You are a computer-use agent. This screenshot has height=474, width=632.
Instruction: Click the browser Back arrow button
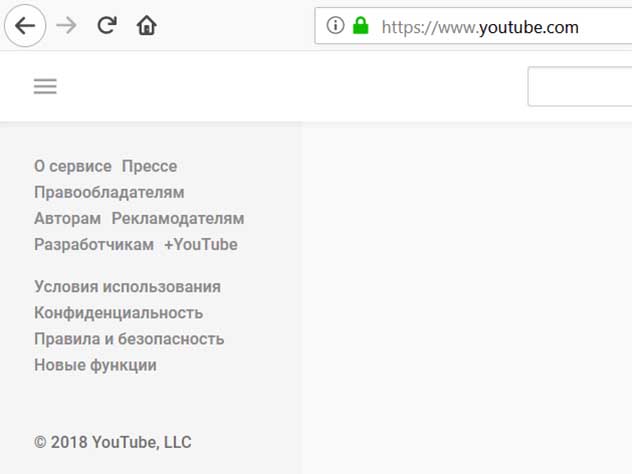click(x=25, y=26)
